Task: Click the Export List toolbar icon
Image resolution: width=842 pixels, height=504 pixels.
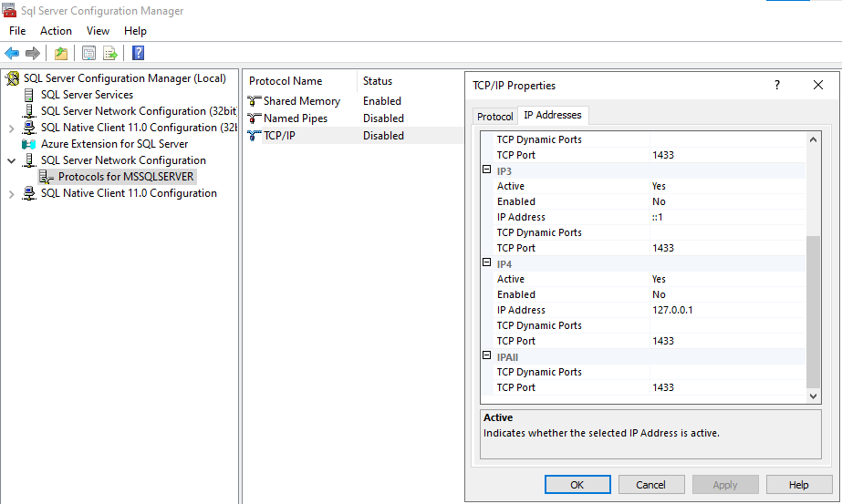Action: tap(110, 53)
